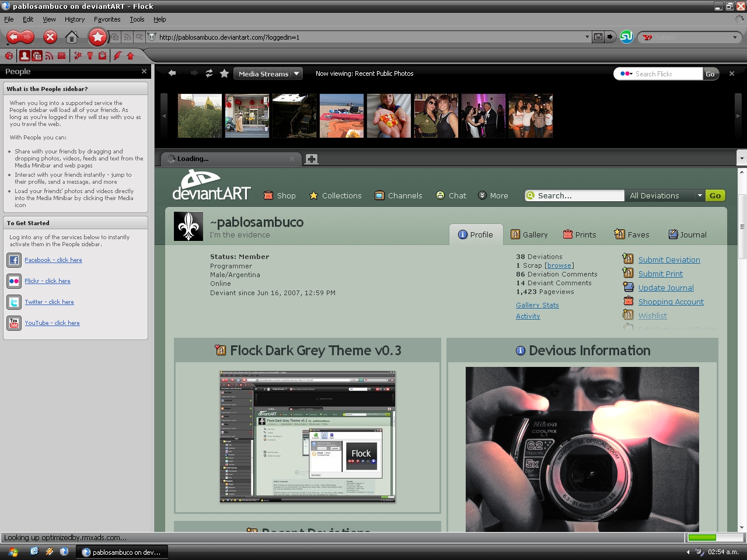Open the blog editor feather icon
Viewport: 747px width, 560px height.
117,56
